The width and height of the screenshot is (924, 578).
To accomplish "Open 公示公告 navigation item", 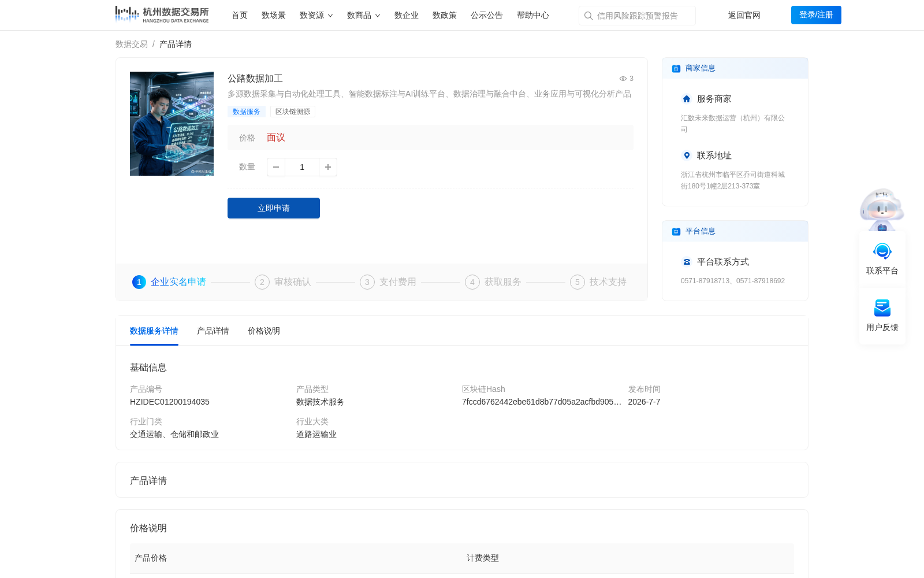I will (x=487, y=15).
